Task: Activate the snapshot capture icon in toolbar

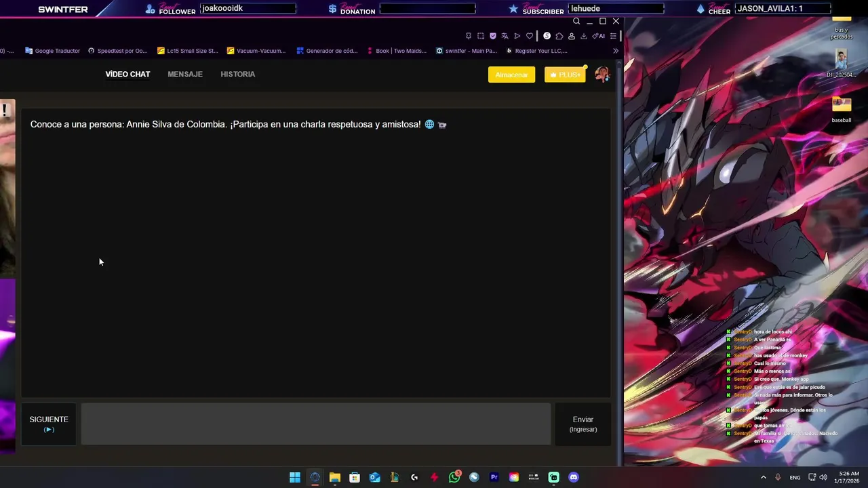Action: tap(480, 36)
